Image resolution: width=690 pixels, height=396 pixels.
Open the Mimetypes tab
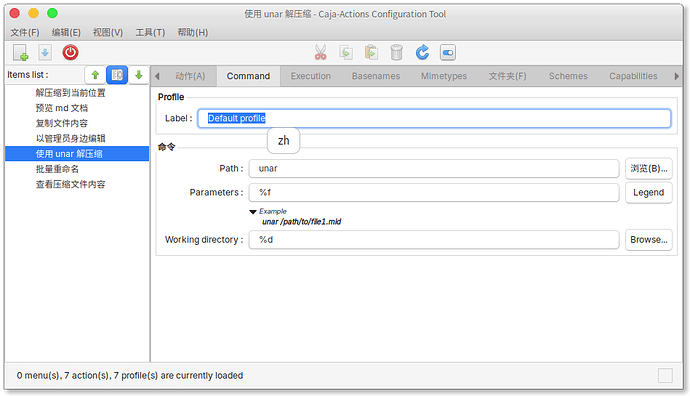tap(444, 76)
